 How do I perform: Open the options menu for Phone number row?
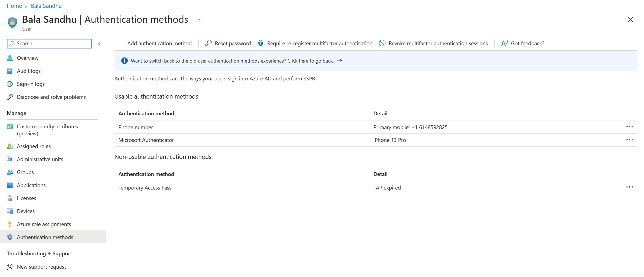pyautogui.click(x=630, y=127)
